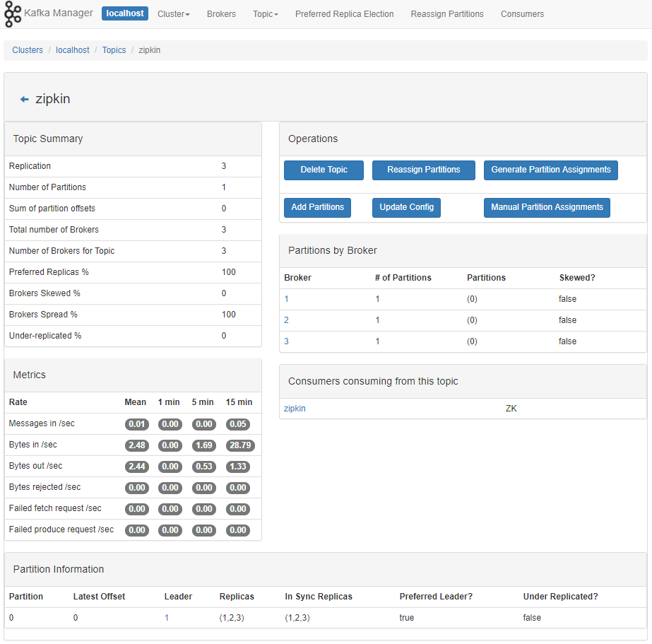Go to the Brokers page
The height and width of the screenshot is (644, 652).
221,14
